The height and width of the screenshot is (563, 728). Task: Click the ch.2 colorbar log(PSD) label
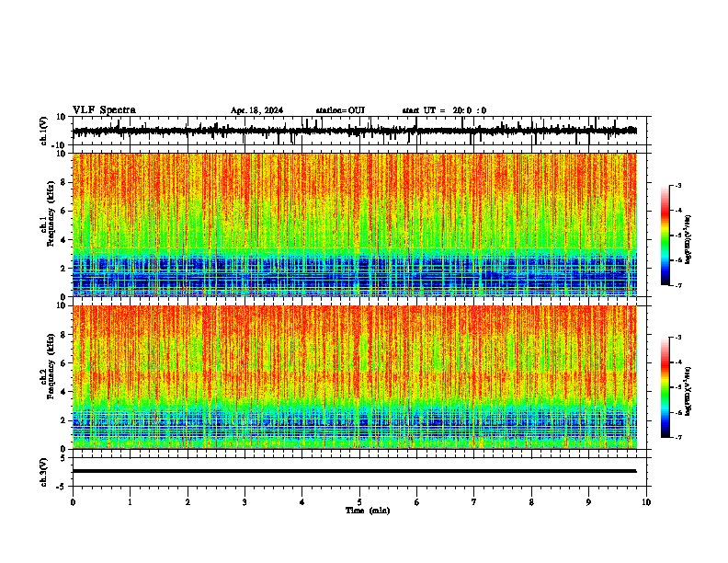coord(688,391)
